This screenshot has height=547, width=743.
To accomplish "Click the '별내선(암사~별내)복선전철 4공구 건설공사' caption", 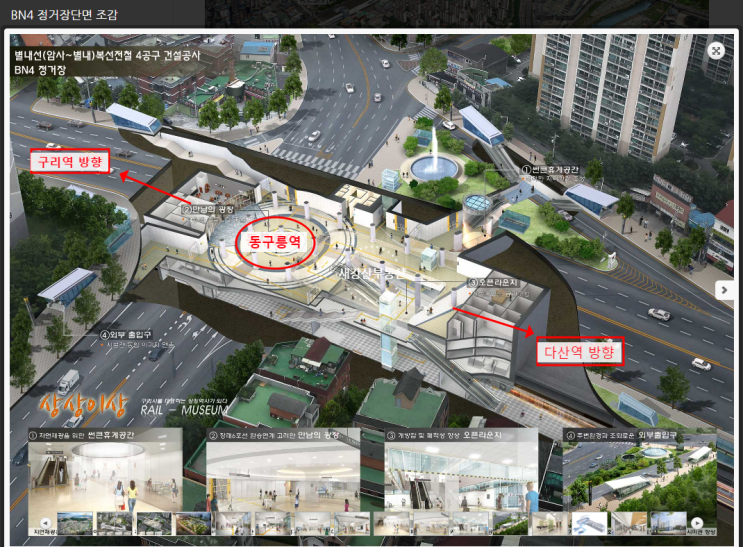I will 107,55.
